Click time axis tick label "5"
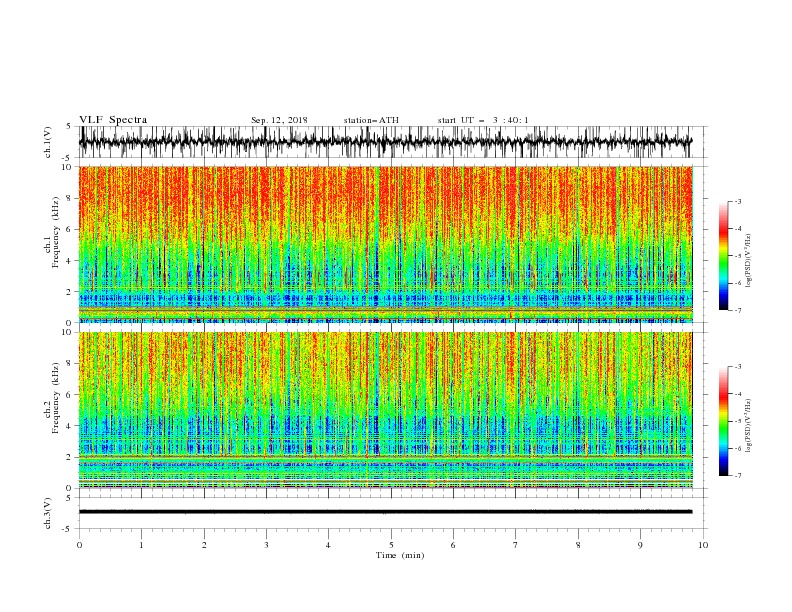This screenshot has height=612, width=792. coord(391,545)
